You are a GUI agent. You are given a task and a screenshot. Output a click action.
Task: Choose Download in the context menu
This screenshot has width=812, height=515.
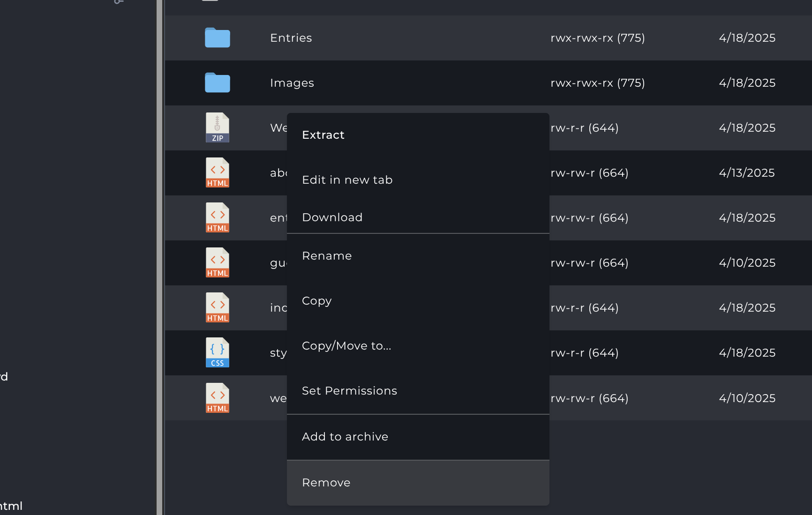(x=332, y=217)
